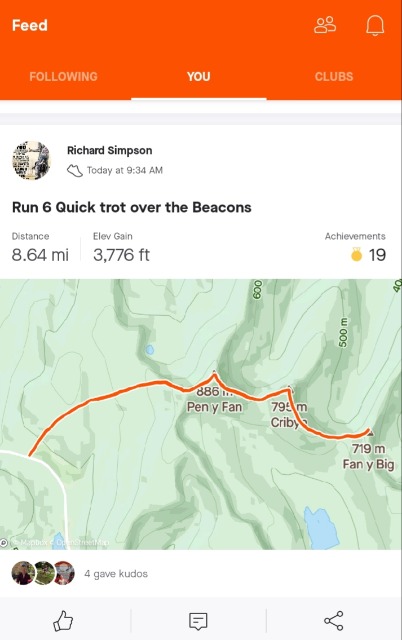Click the gold achievements medal icon
Image resolution: width=402 pixels, height=640 pixels.
[356, 254]
